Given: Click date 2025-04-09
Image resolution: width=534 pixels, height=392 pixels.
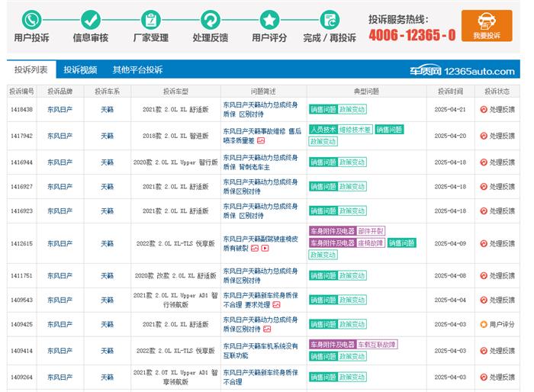Looking at the screenshot, I should (x=450, y=243).
